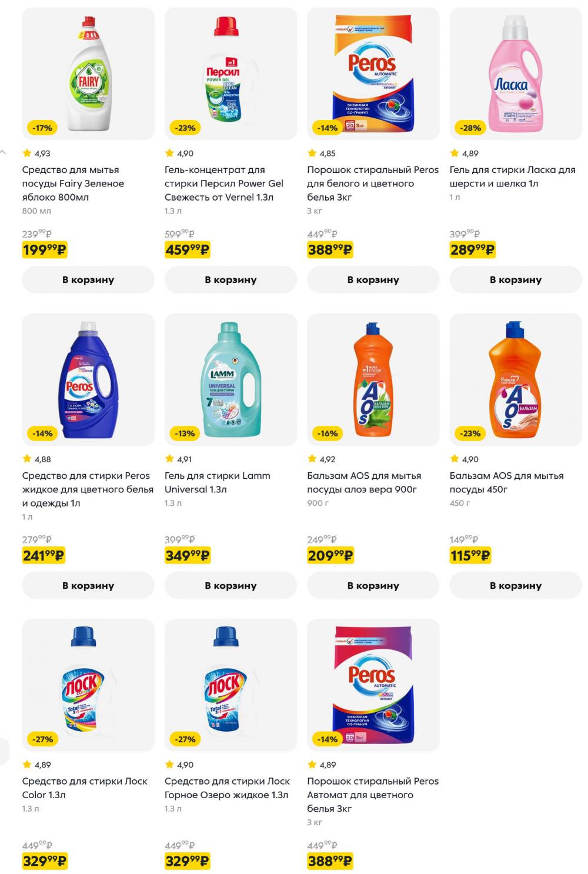Click the star icon next to Lamm's 4,91 rating
The image size is (588, 874).
169,459
